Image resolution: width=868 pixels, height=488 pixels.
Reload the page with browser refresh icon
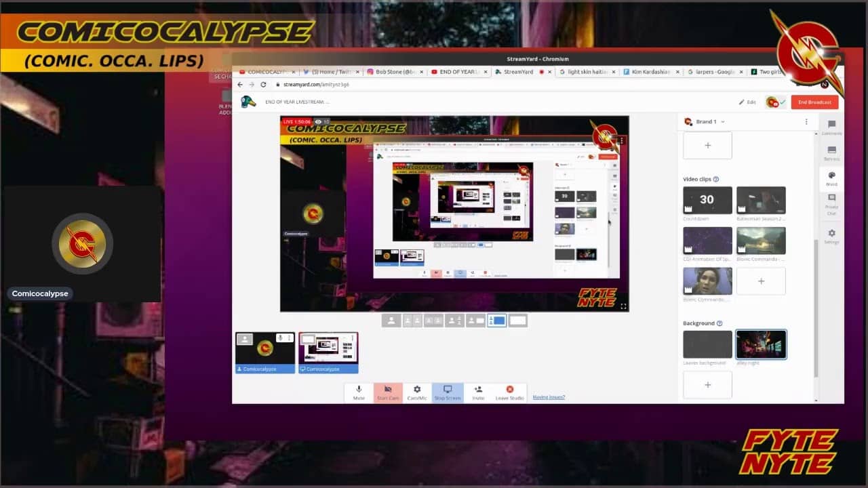pyautogui.click(x=263, y=85)
